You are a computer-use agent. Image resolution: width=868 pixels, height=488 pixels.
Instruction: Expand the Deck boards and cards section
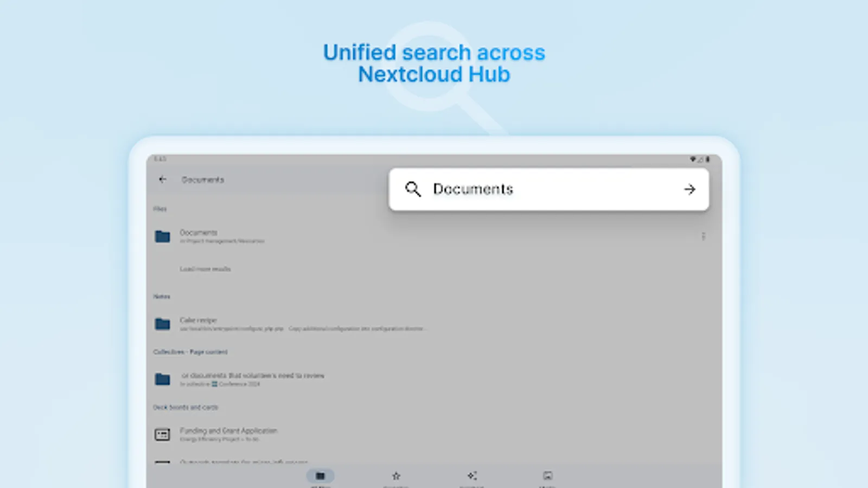point(186,407)
